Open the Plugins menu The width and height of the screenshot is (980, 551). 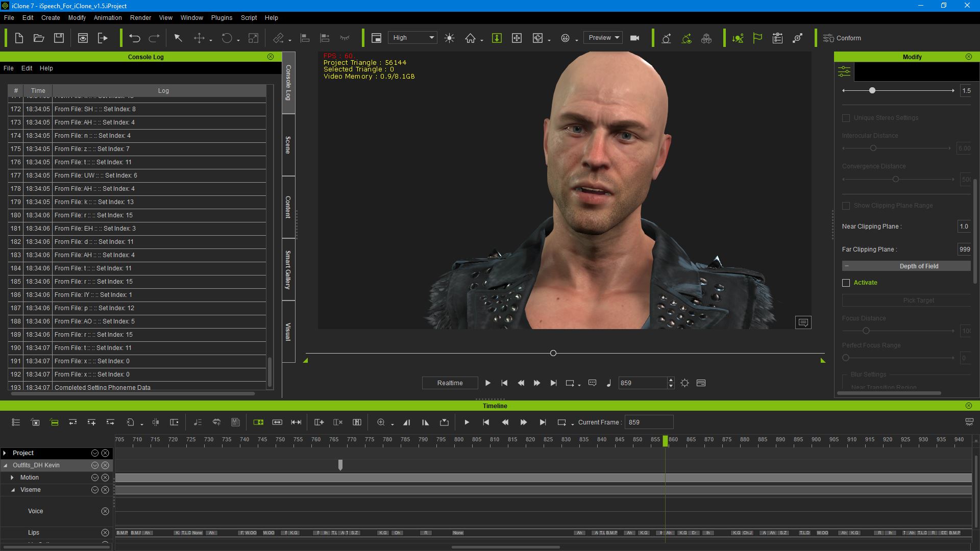point(222,17)
